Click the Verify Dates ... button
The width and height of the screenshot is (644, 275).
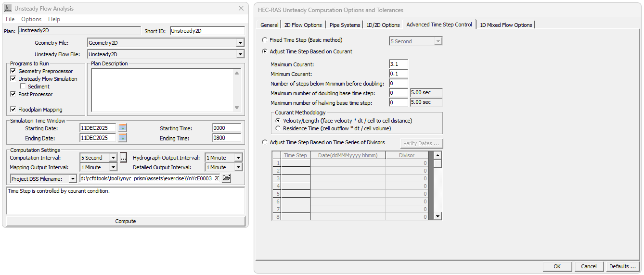[x=422, y=143]
